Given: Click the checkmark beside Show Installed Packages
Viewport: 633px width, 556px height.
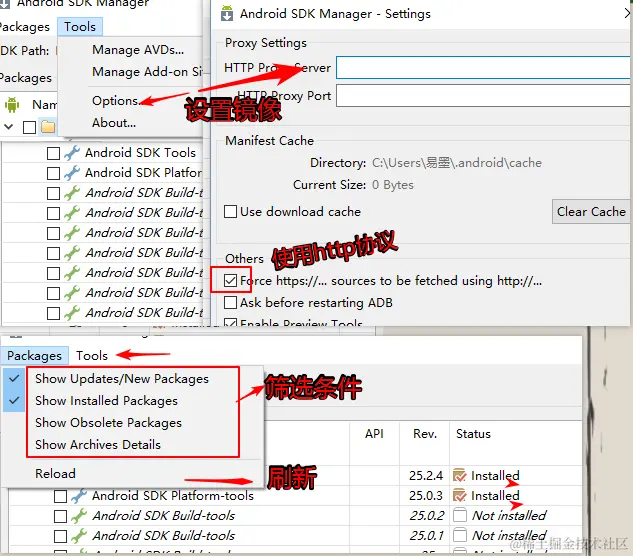Looking at the screenshot, I should pos(14,400).
